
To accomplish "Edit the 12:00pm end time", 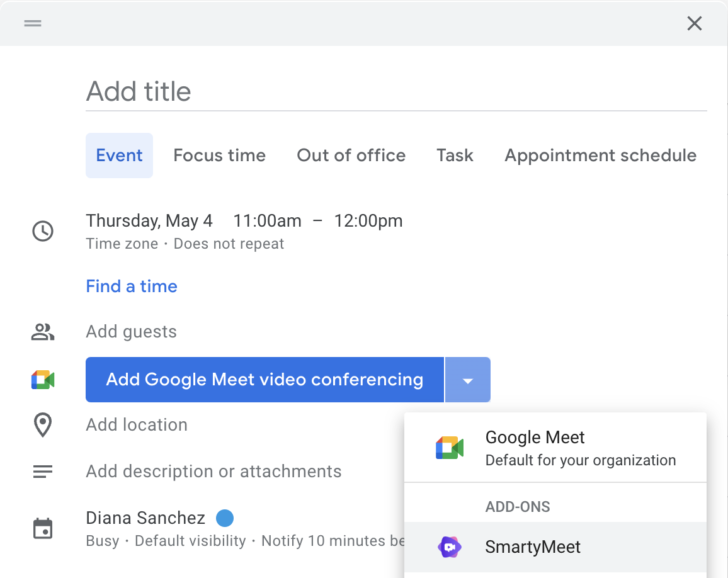I will (x=368, y=221).
